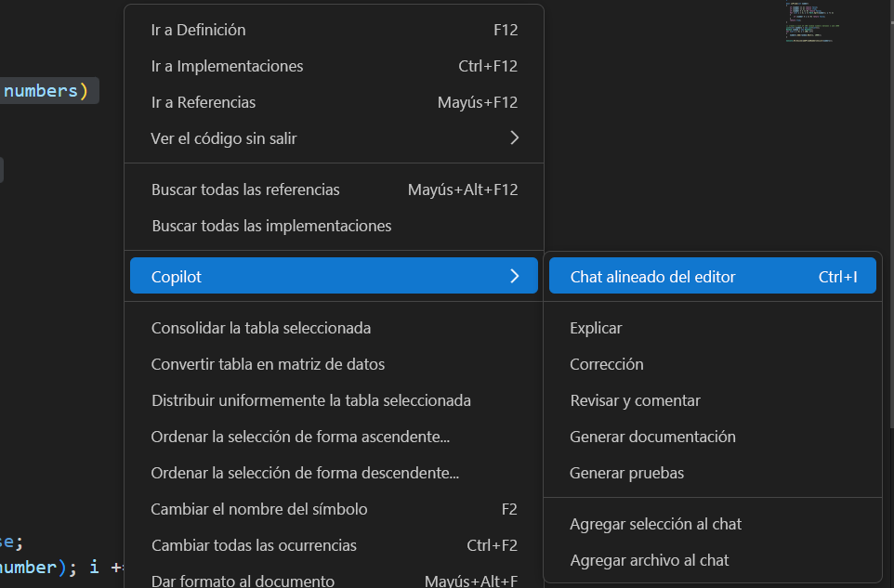Click the numbers parameter in the code
894x588 pixels.
click(x=35, y=90)
